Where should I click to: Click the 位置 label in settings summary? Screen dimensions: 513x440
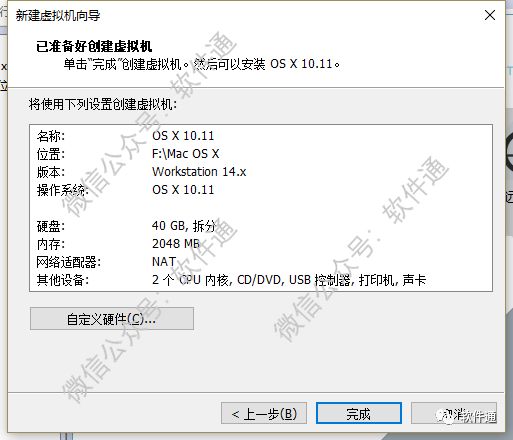point(51,154)
